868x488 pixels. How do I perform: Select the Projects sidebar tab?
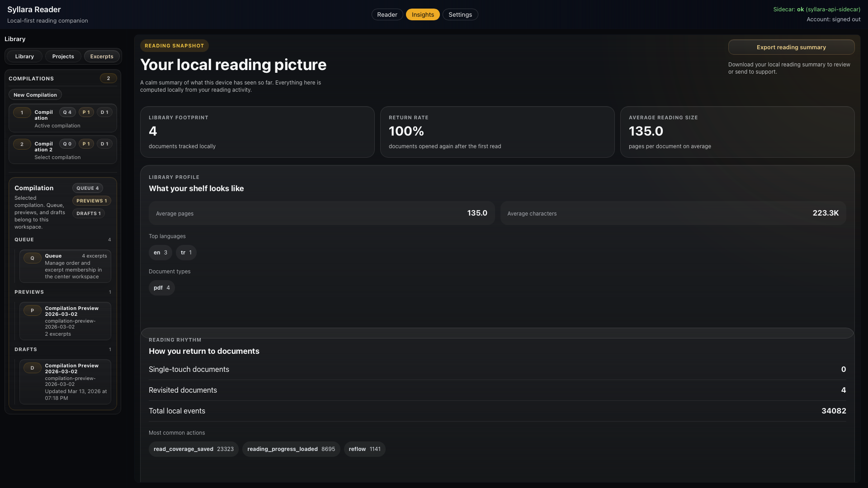(63, 56)
